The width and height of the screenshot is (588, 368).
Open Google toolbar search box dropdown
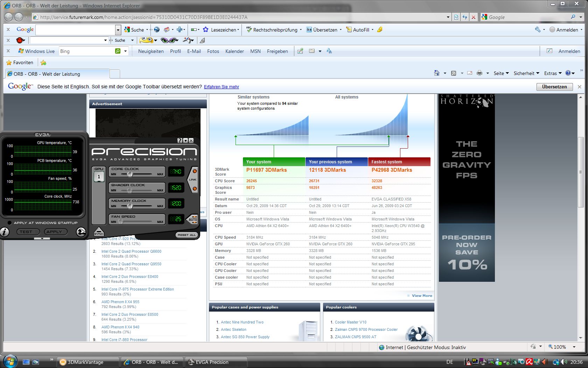118,30
